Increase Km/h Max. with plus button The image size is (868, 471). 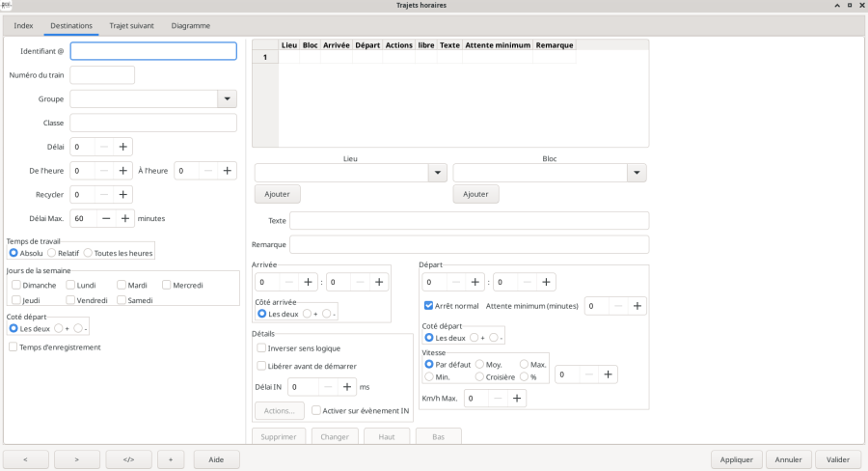pos(517,398)
